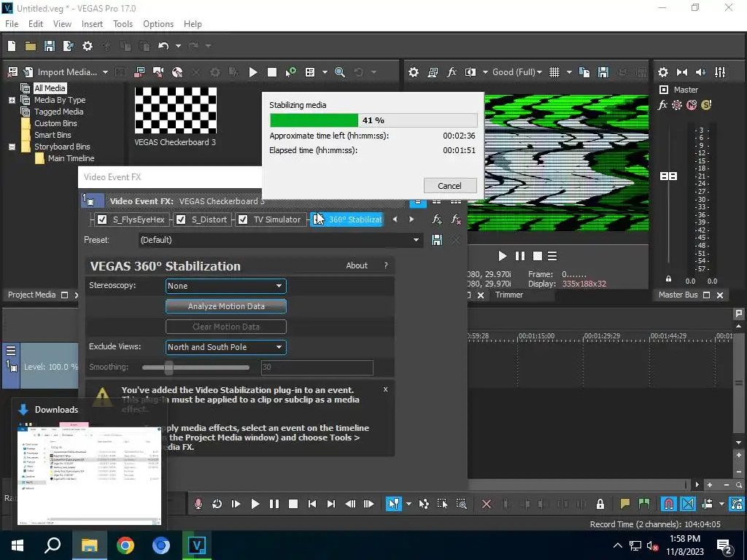Image resolution: width=747 pixels, height=560 pixels.
Task: Click Import Media in Project Media toolbar
Action: click(67, 72)
